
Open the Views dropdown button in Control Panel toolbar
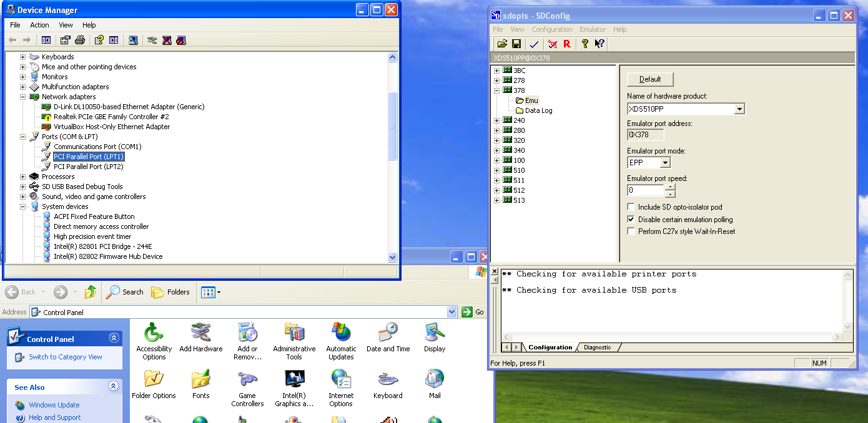[x=210, y=291]
